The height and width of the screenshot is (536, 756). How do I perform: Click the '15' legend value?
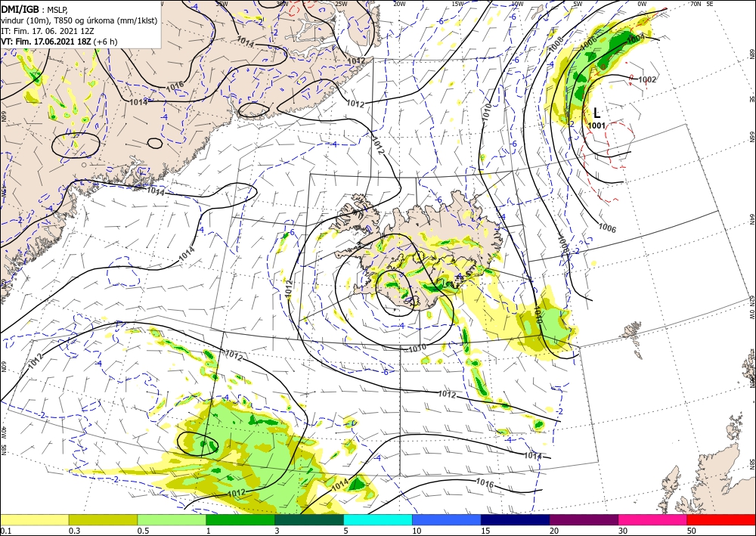click(485, 531)
